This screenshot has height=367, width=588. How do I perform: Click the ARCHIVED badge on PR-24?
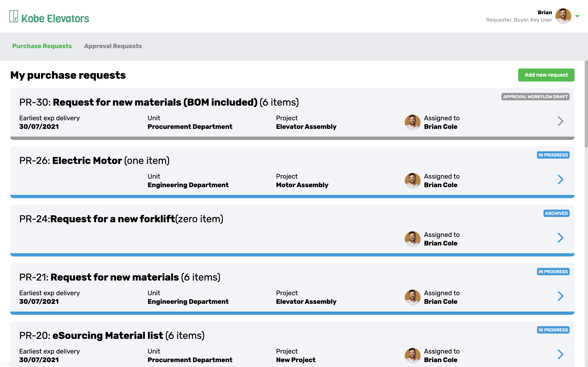tap(556, 213)
